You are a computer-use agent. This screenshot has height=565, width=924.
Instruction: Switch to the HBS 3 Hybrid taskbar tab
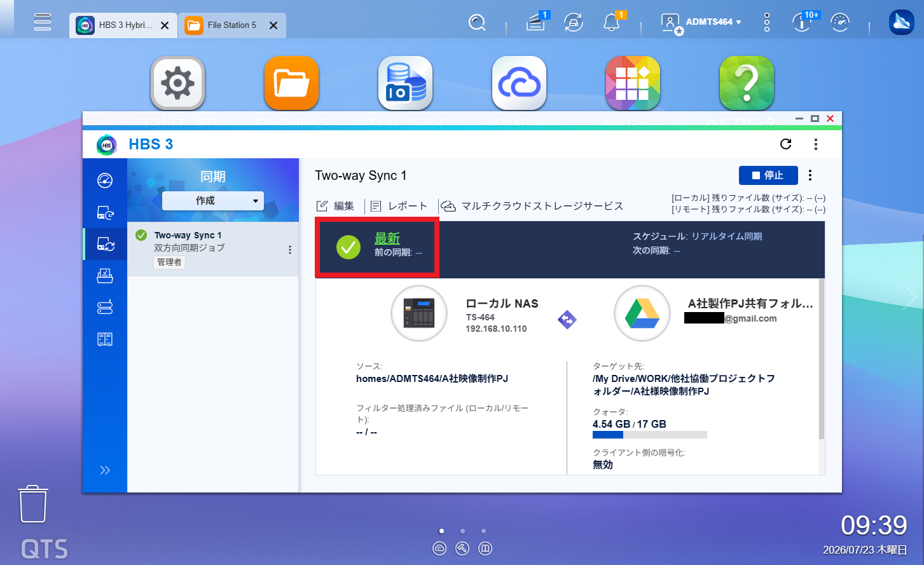coord(123,25)
